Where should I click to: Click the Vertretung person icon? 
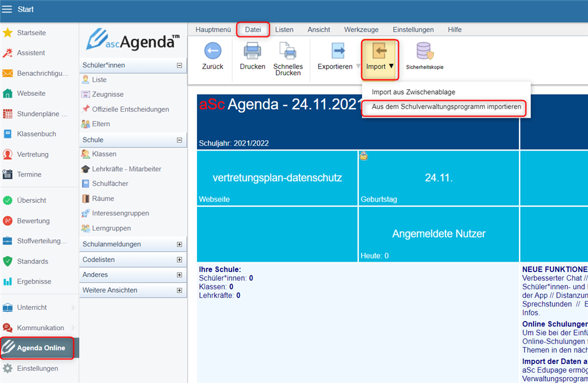pyautogui.click(x=7, y=154)
